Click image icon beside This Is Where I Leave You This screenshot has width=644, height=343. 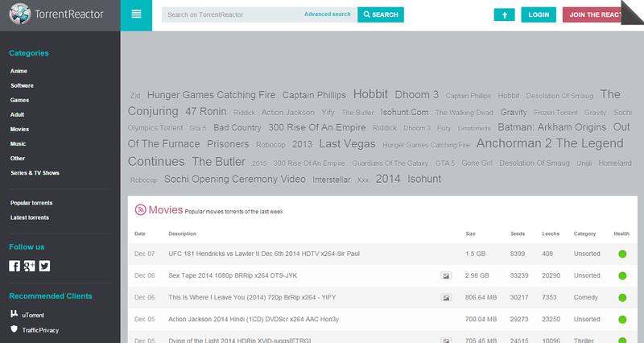pos(446,296)
